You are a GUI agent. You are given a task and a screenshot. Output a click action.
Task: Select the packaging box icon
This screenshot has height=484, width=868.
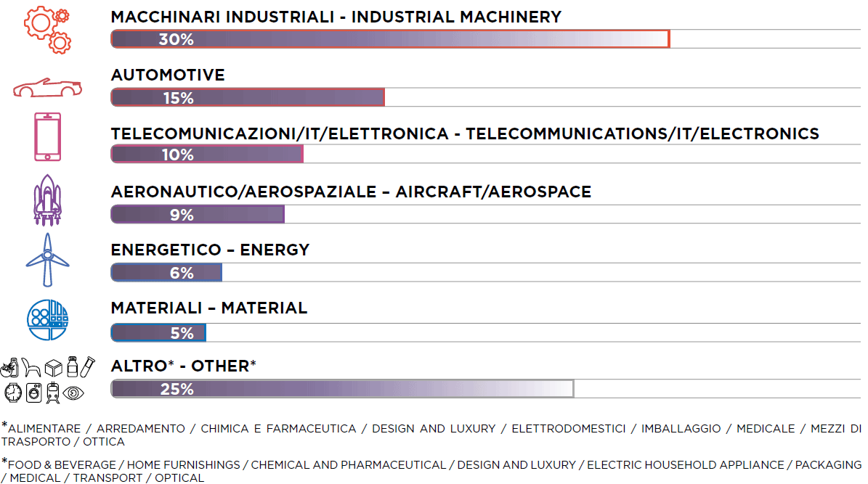(x=53, y=368)
